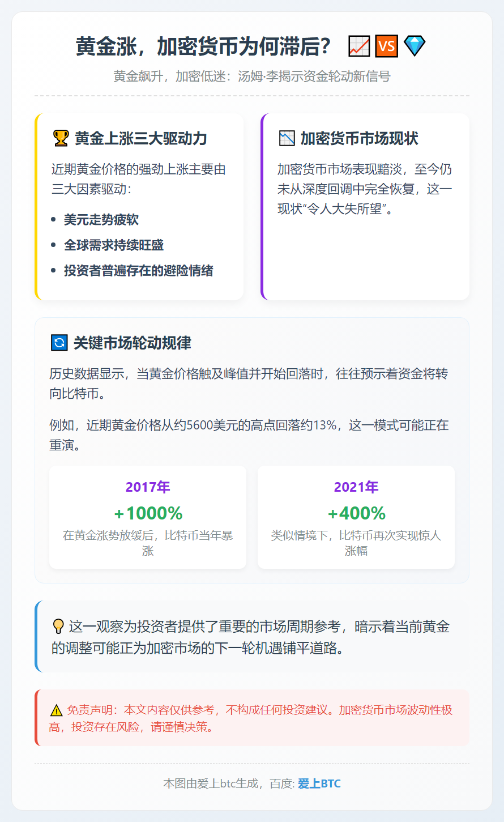504x822 pixels.
Task: Select the heading 加密货币市场现状
Action: [360, 138]
